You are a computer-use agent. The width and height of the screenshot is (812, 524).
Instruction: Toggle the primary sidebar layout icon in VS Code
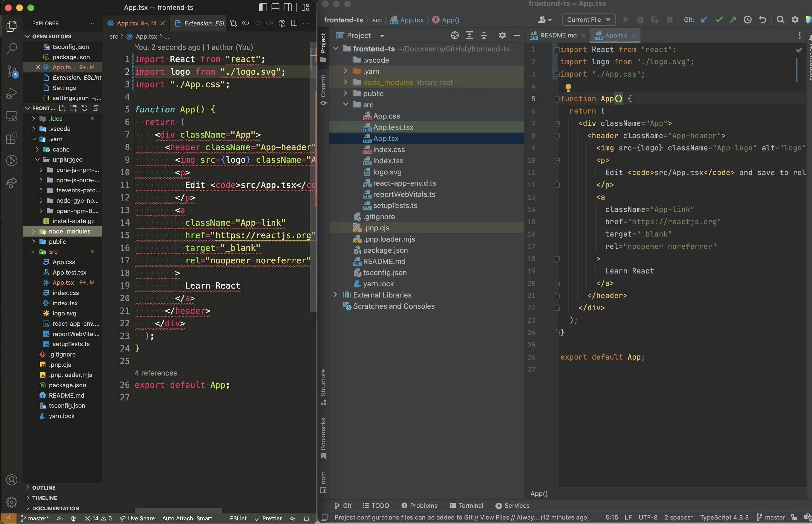pyautogui.click(x=263, y=7)
